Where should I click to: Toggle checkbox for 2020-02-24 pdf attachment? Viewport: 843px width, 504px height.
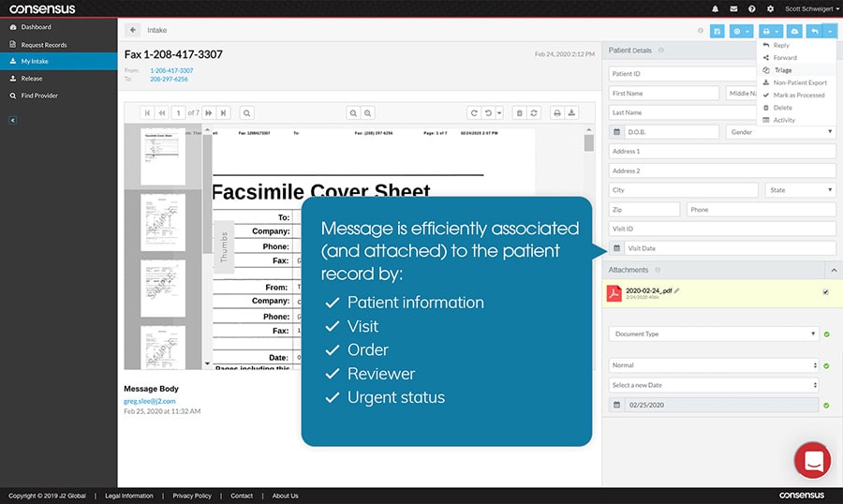(x=824, y=292)
